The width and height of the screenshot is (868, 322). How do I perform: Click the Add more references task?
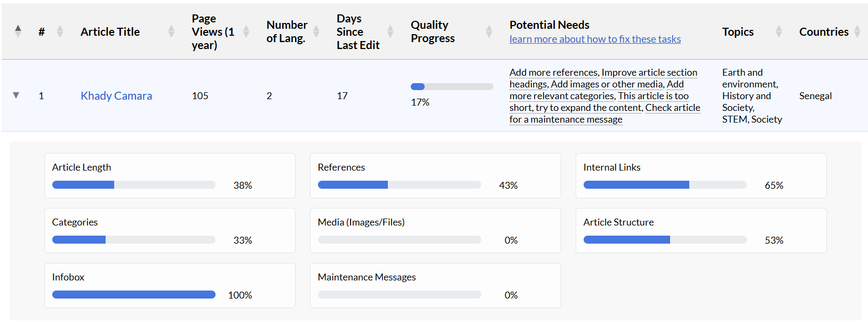554,73
